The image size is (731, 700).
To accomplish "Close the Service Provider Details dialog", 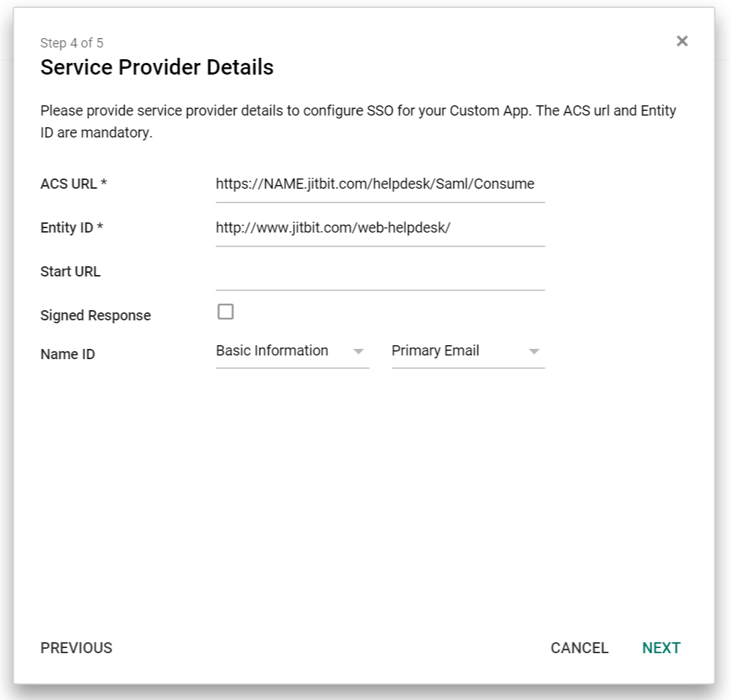I will [x=682, y=41].
